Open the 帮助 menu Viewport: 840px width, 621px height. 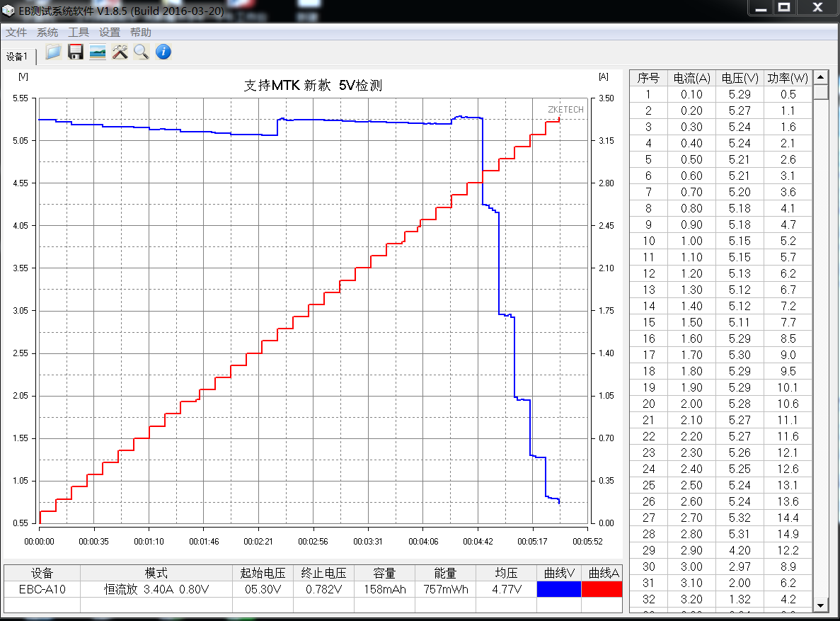tap(139, 32)
